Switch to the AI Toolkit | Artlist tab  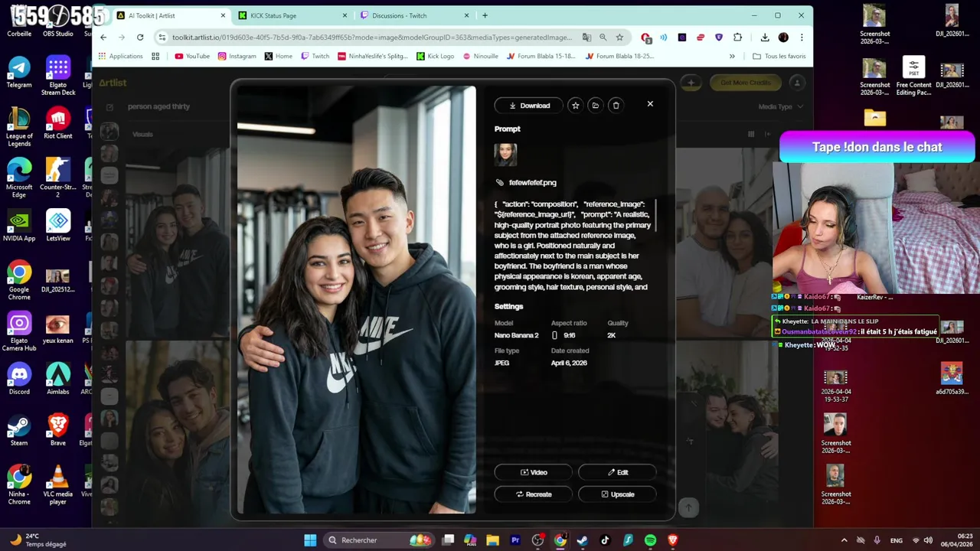[x=170, y=15]
